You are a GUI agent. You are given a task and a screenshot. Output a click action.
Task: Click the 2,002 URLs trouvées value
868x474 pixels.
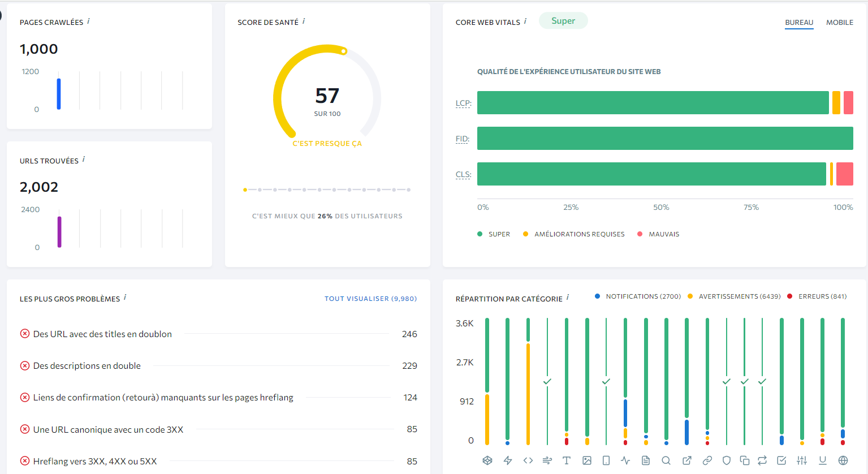click(39, 187)
